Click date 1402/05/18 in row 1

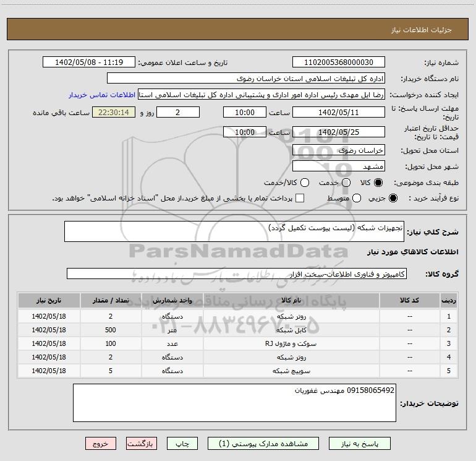click(49, 316)
